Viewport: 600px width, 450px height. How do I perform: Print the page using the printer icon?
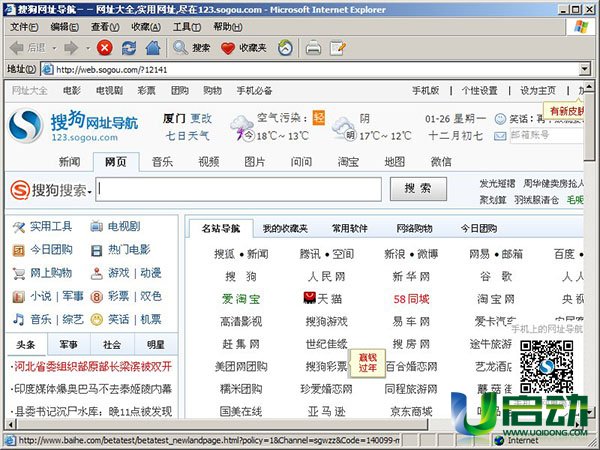point(313,48)
